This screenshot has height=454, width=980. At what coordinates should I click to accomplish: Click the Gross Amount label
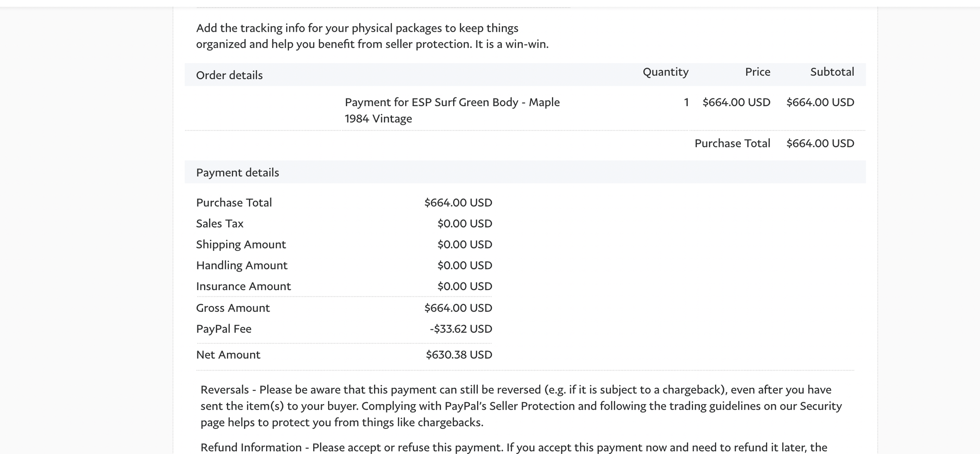[x=233, y=308]
